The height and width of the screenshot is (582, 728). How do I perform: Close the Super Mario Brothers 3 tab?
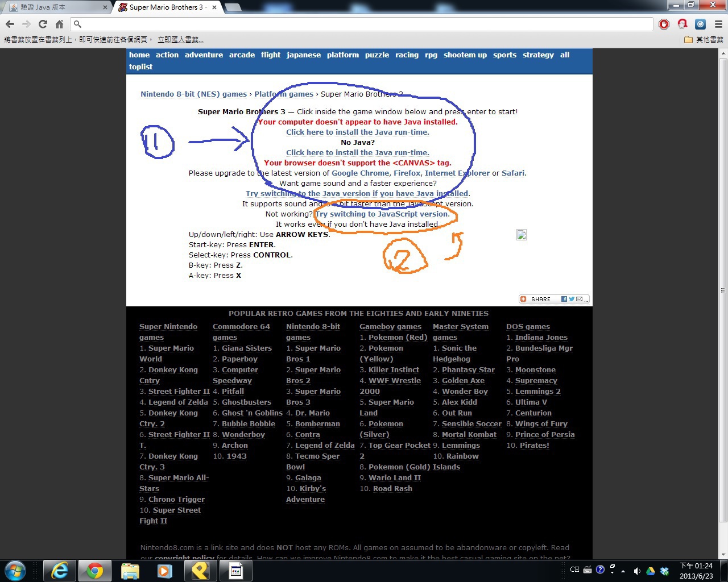214,7
